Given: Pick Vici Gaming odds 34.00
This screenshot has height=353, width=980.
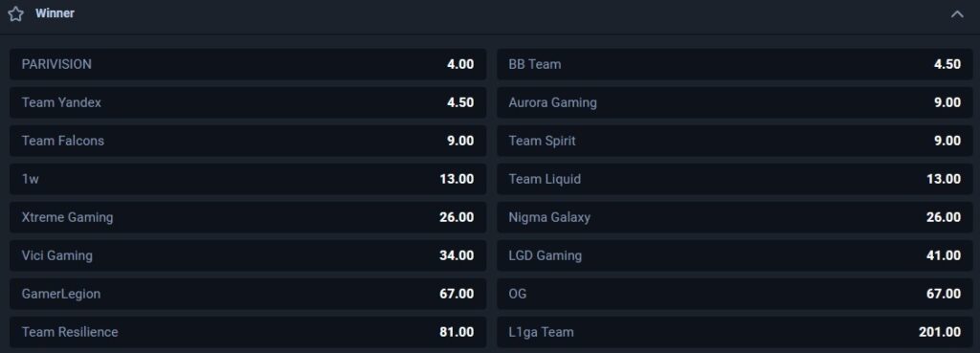Looking at the screenshot, I should coord(248,255).
